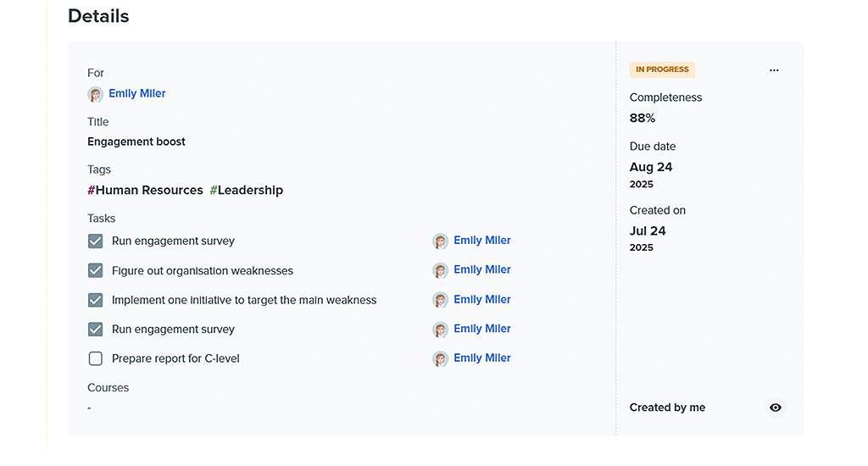Open Emily Miler link in Prepare report row
The height and width of the screenshot is (466, 868).
(482, 358)
